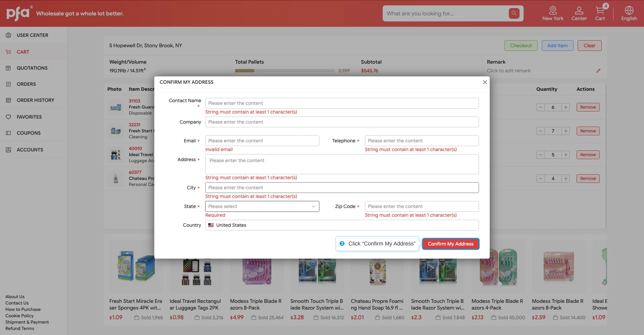644x335 pixels.
Task: Open the Contact Us footer link
Action: [17, 303]
